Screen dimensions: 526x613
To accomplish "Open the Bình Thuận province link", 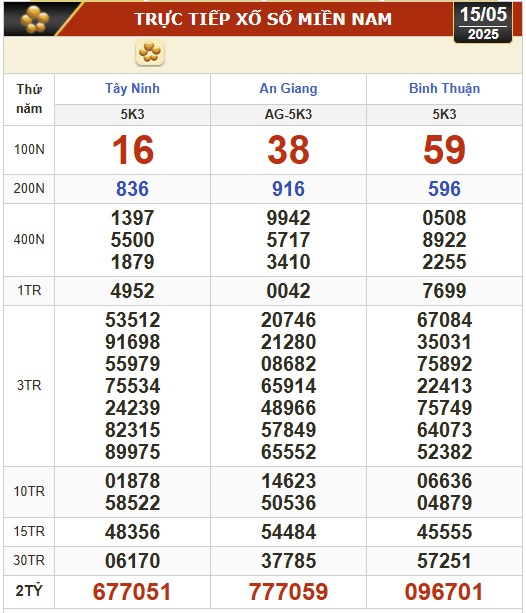I will click(444, 89).
